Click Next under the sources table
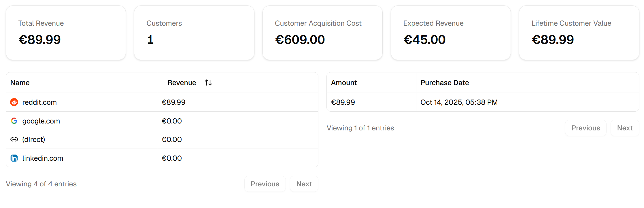 [304, 184]
